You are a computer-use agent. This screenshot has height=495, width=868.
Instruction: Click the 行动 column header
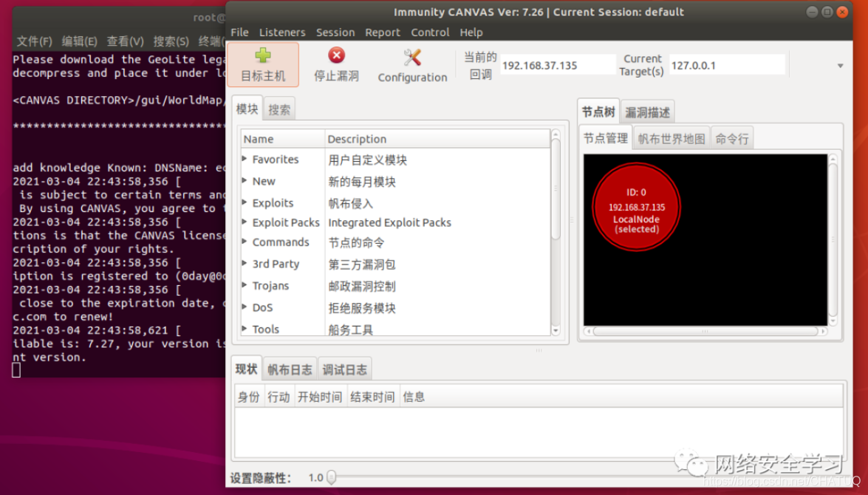coord(278,397)
